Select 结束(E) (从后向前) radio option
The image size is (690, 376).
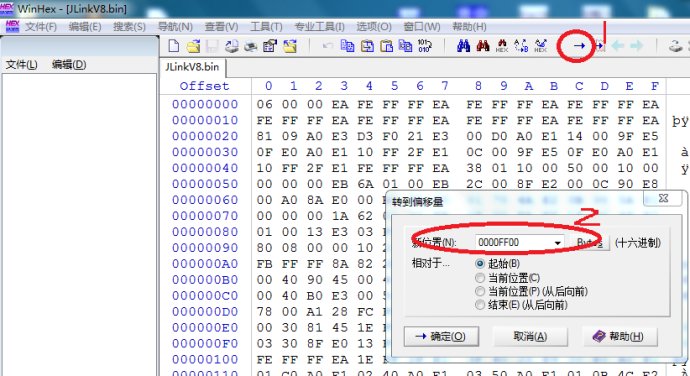[480, 305]
